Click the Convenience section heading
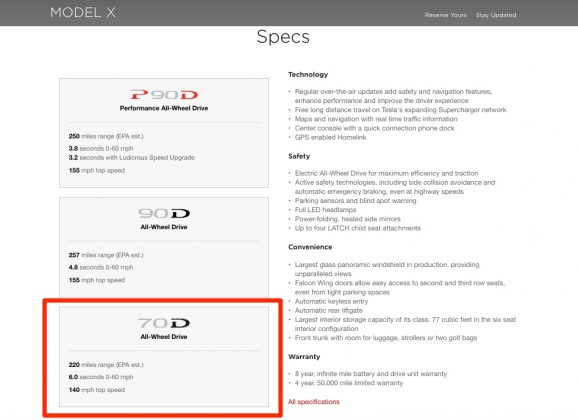 point(310,247)
